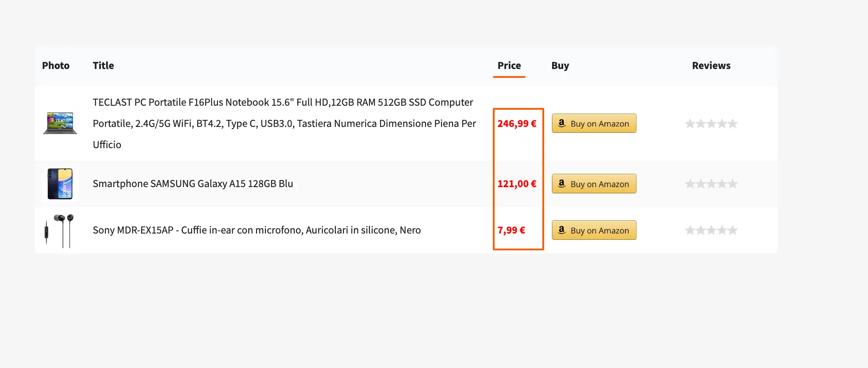
Task: Click the 7,99 € price
Action: click(511, 230)
